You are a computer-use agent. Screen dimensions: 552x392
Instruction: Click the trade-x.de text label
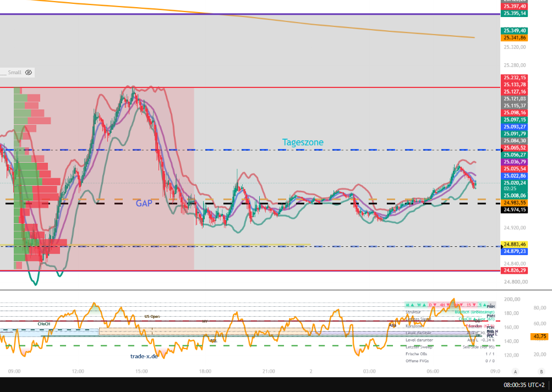tap(144, 356)
